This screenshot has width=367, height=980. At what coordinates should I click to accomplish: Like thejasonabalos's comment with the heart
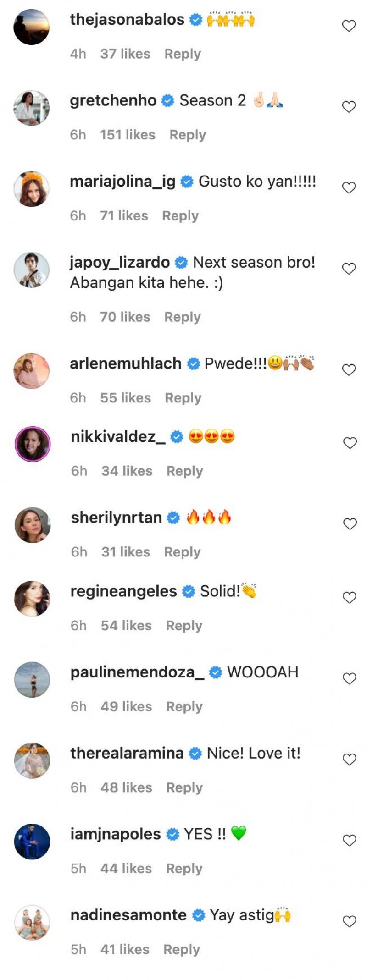(349, 26)
